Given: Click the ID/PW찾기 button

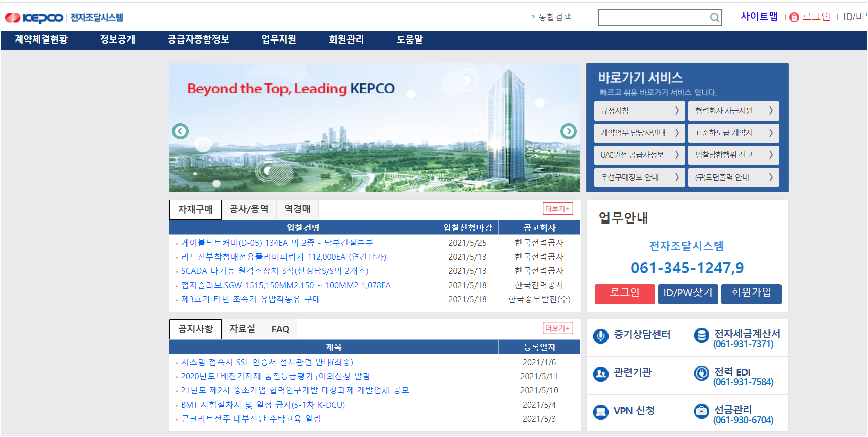Looking at the screenshot, I should coord(688,294).
